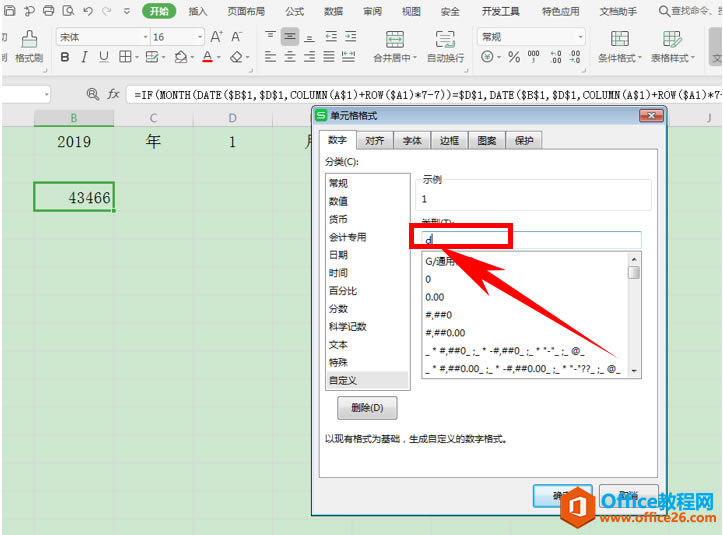Image resolution: width=723 pixels, height=535 pixels.
Task: Select the Format Painter tool
Action: point(29,47)
